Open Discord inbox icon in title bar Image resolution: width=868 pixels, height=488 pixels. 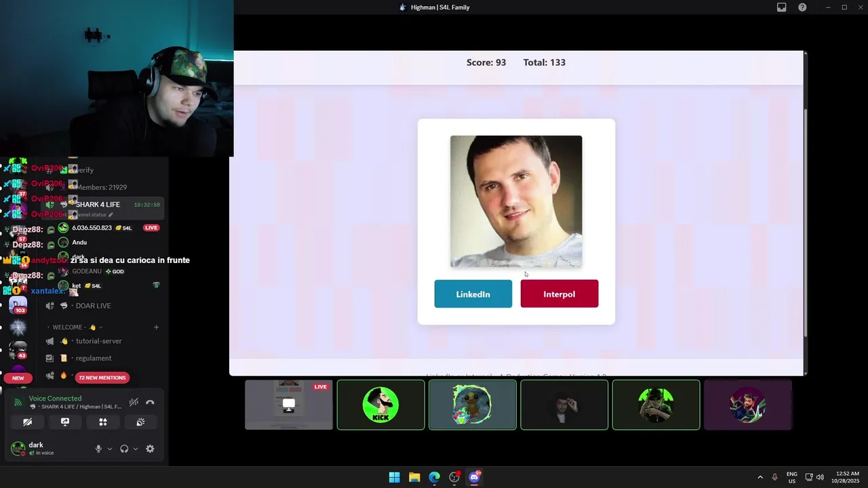point(782,7)
